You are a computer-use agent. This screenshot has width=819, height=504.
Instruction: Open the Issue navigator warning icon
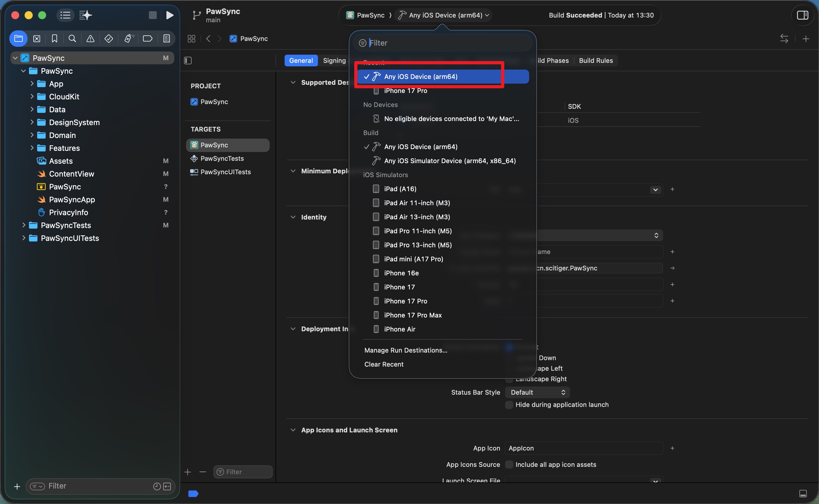(x=90, y=39)
